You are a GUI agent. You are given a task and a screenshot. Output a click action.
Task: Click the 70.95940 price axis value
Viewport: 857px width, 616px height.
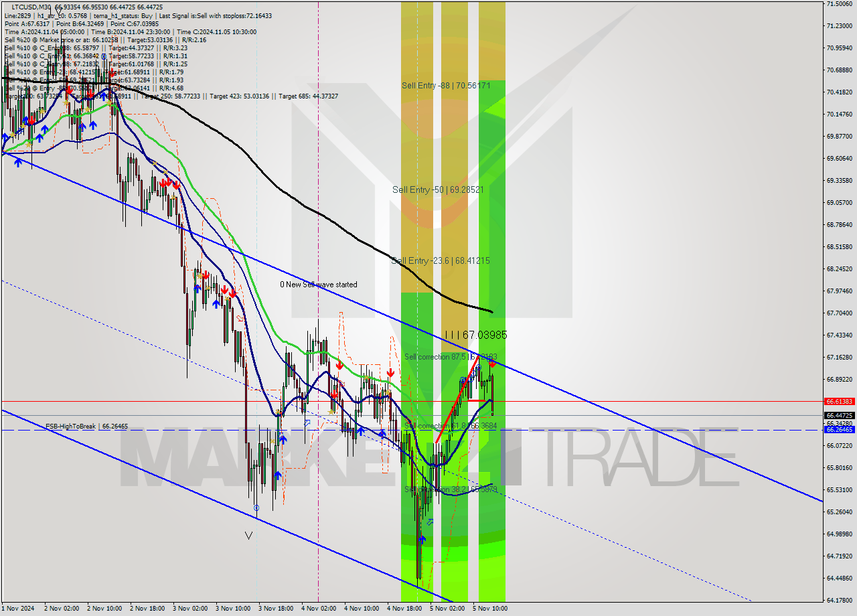[839, 48]
